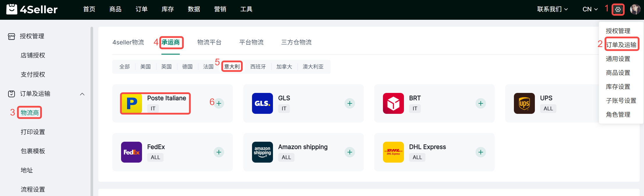Click the UPS carrier logo thumbnail
This screenshot has width=644, height=196.
point(524,103)
